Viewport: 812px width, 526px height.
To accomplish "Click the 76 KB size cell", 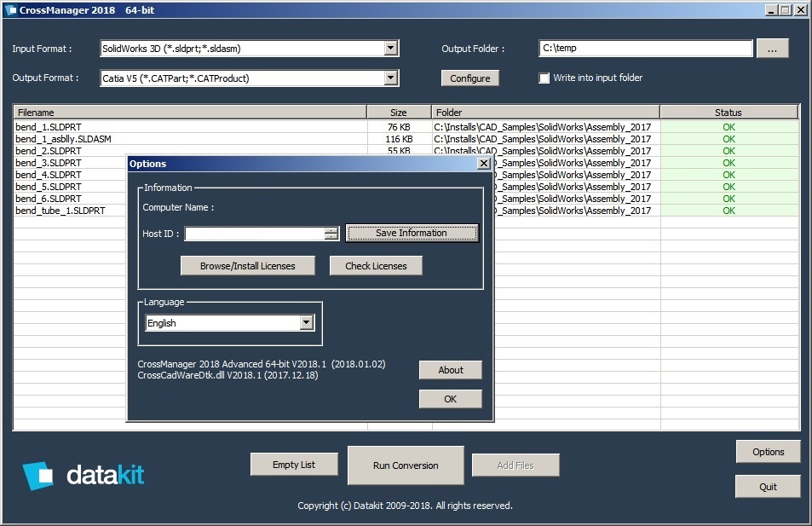I will point(399,127).
